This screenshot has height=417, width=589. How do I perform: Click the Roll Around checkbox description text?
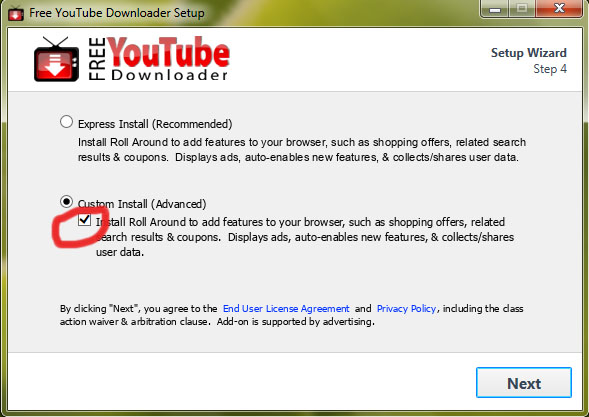pyautogui.click(x=305, y=237)
